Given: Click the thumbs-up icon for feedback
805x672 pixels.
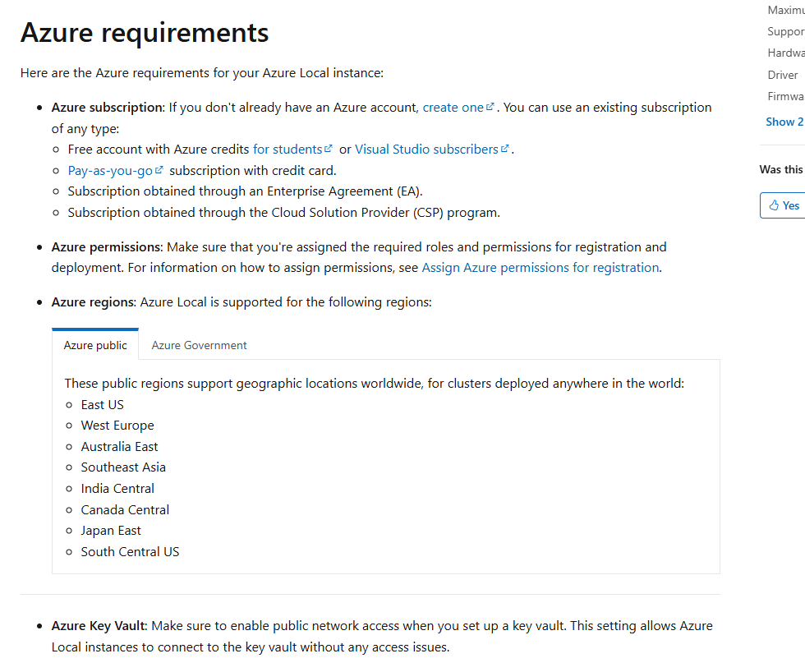Looking at the screenshot, I should (773, 205).
